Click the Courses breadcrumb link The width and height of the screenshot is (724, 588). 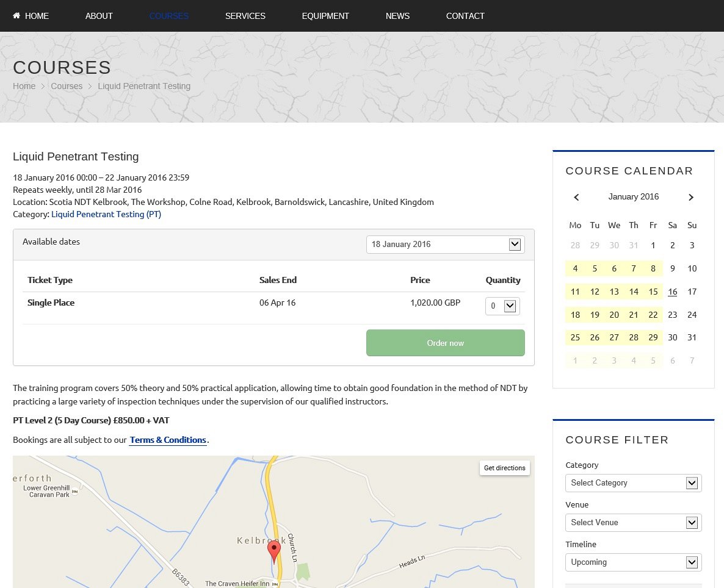tap(67, 86)
